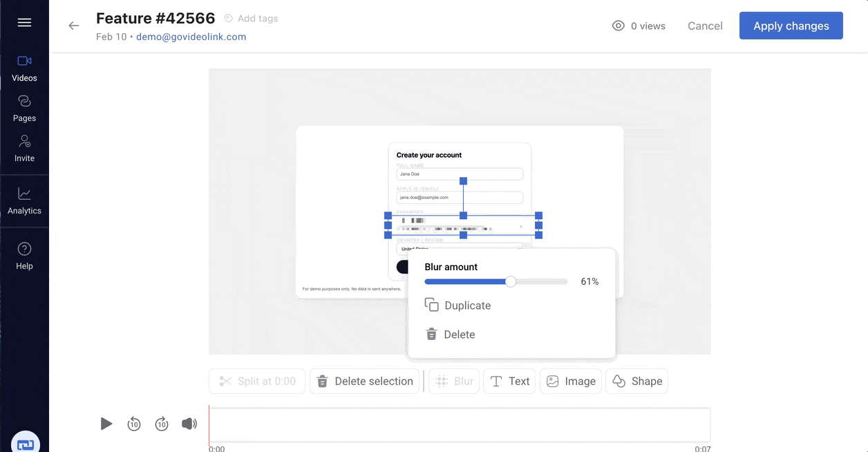Open the Videos panel in the sidebar

pos(24,67)
